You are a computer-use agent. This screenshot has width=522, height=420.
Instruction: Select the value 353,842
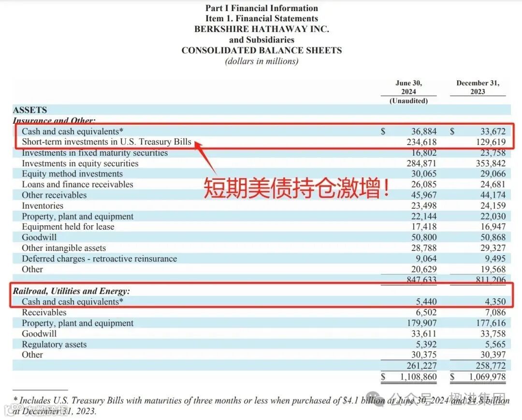(x=491, y=163)
